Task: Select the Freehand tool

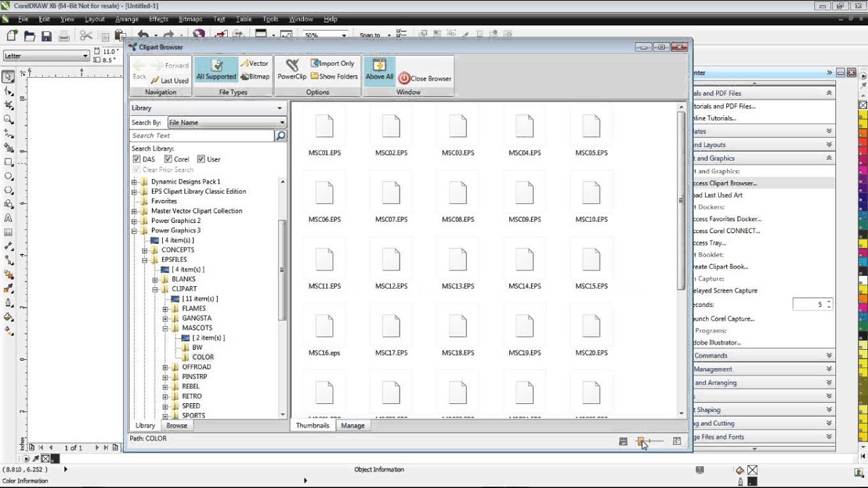Action: [x=9, y=134]
